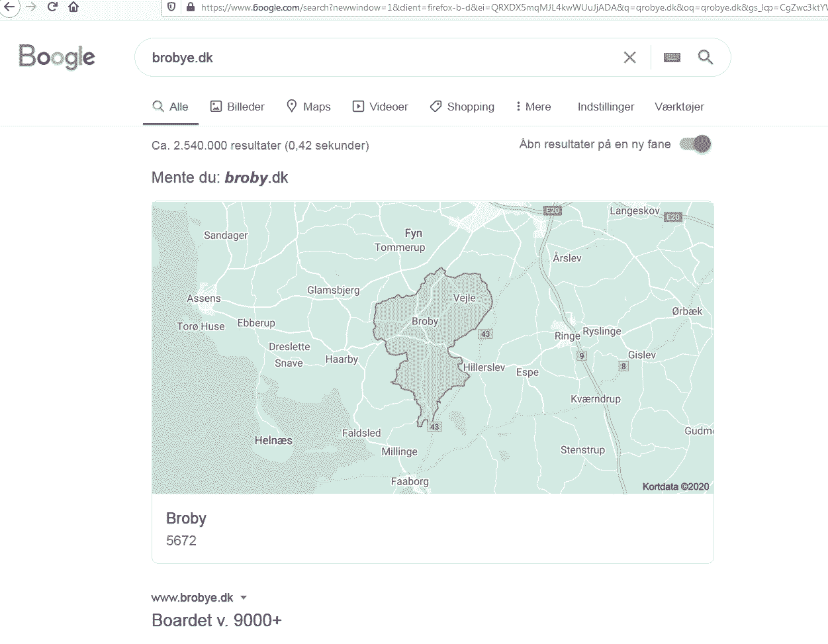The image size is (828, 644).
Task: Go to browser home page icon
Action: tap(73, 7)
